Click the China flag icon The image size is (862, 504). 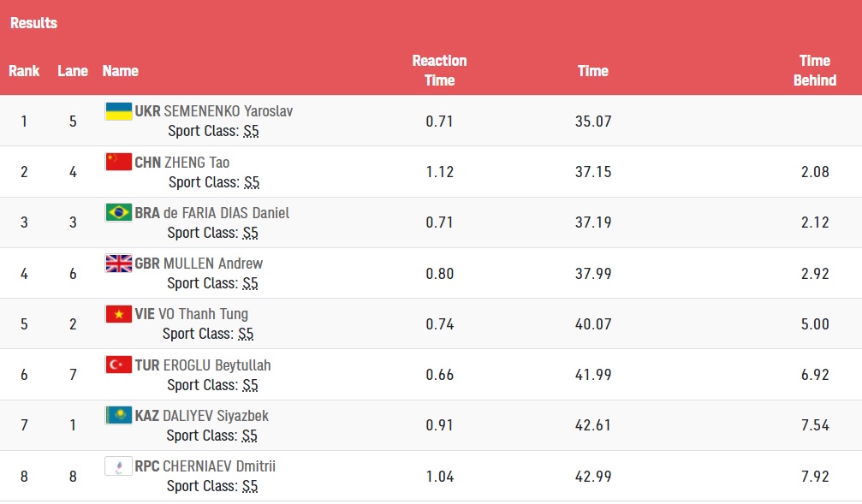(119, 162)
